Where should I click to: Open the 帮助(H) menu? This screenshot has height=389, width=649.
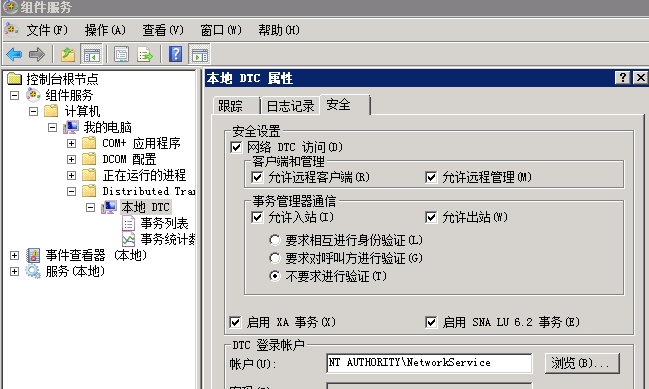[x=279, y=30]
